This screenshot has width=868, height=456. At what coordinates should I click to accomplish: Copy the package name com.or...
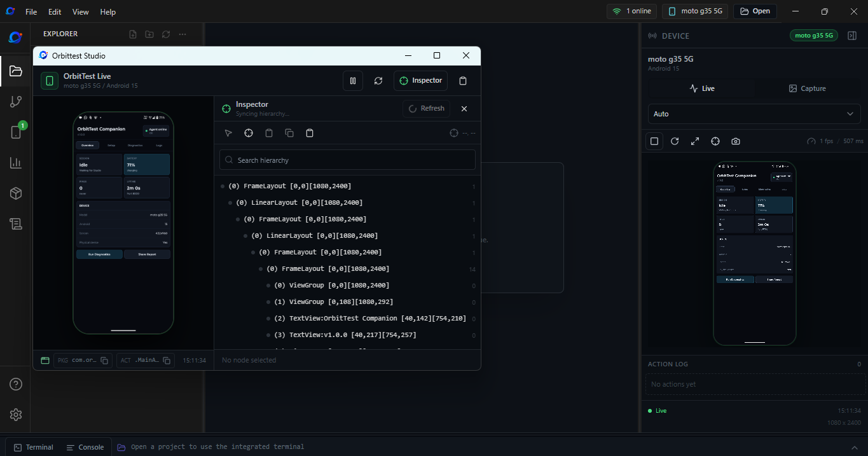[x=106, y=361]
